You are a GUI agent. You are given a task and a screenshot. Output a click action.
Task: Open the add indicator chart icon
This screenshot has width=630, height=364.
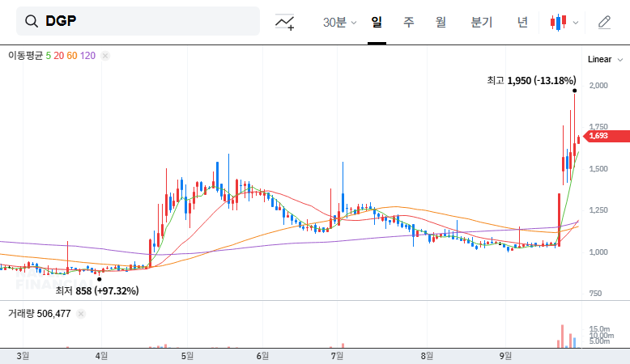[284, 22]
